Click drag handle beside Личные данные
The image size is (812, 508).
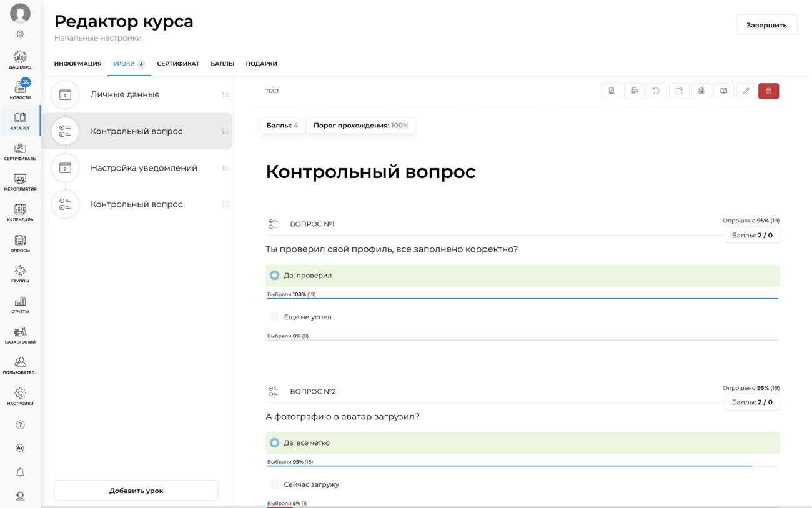pos(225,95)
